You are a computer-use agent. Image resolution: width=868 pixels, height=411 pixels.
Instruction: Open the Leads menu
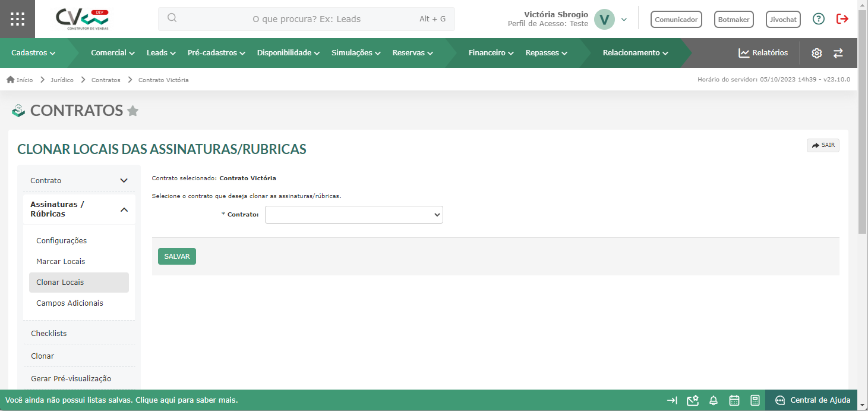[x=161, y=53]
